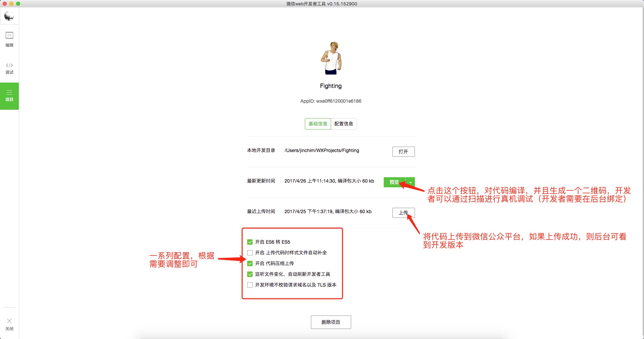Switch to the 调试 debug sidebar icon
Screen dimensions: 644x339
(9, 68)
